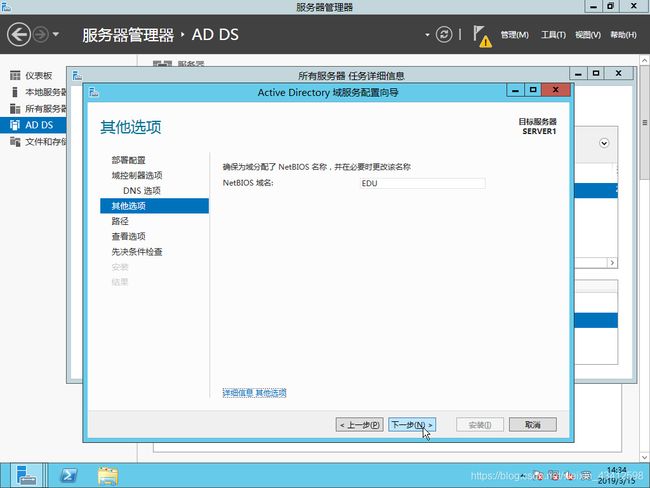Open Server Manager from the taskbar
This screenshot has height=488, width=650.
point(26,475)
